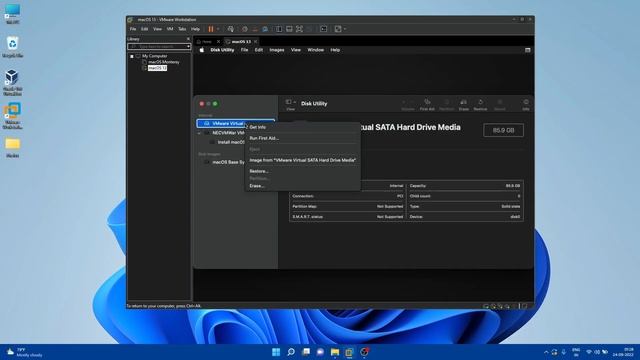This screenshot has height=360, width=640.
Task: Open the VMware Tabs menu
Action: 182,29
